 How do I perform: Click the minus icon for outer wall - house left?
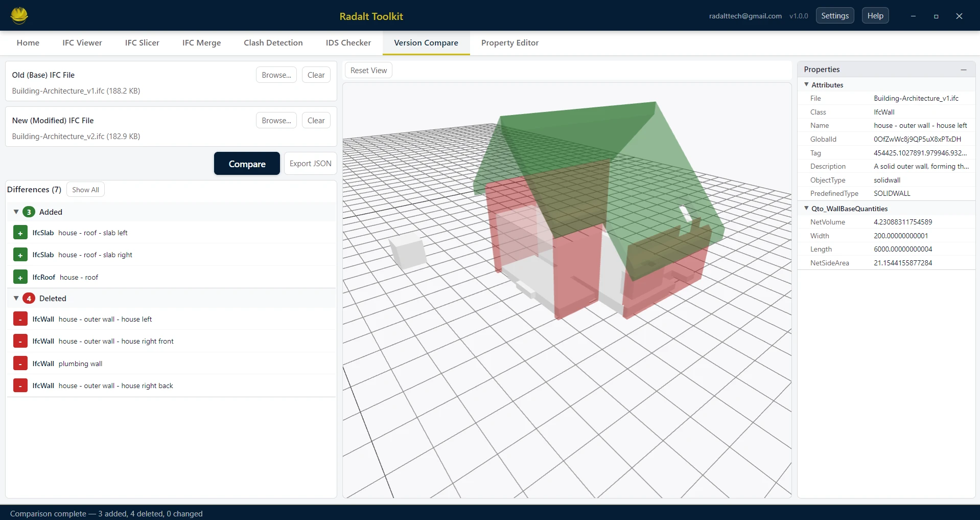click(20, 319)
